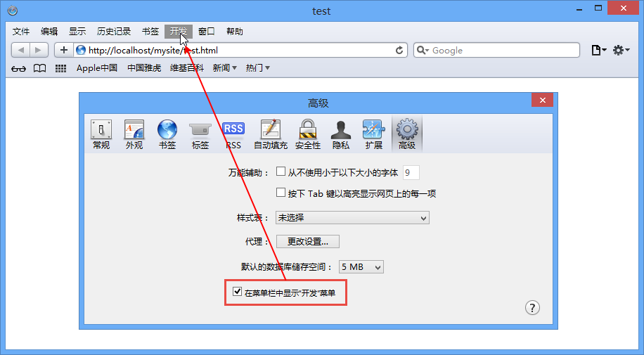Uncheck 在菜单栏中显示"开发"菜单 checkbox

pyautogui.click(x=237, y=292)
